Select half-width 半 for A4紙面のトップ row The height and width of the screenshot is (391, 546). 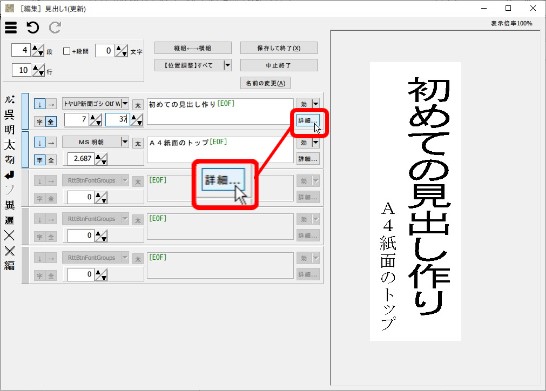coord(40,160)
